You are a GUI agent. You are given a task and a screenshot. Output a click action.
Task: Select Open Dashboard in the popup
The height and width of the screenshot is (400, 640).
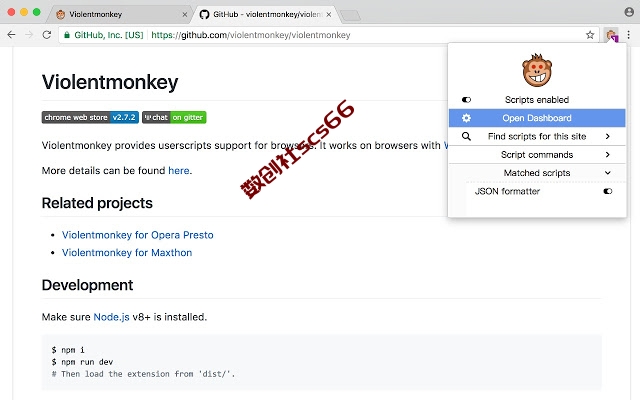pos(537,118)
